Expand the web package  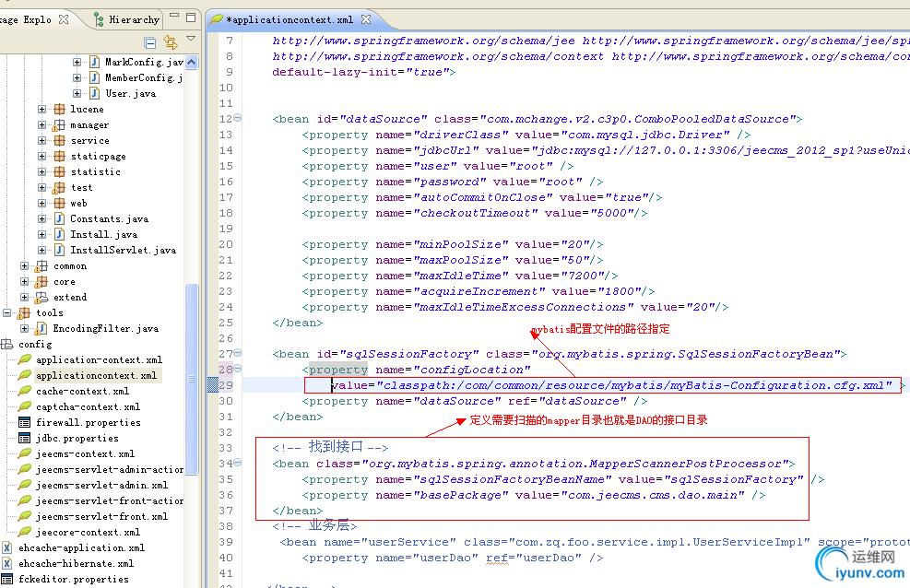point(41,203)
